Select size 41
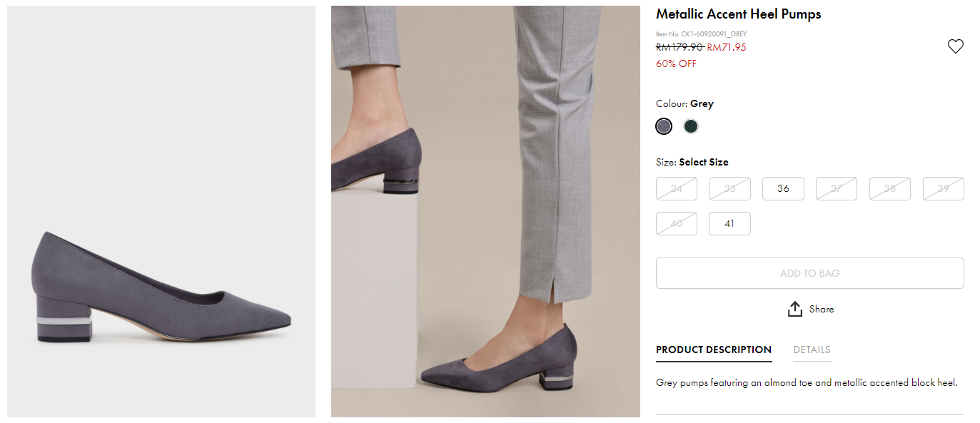Screen dimensions: 980x423 coord(729,223)
